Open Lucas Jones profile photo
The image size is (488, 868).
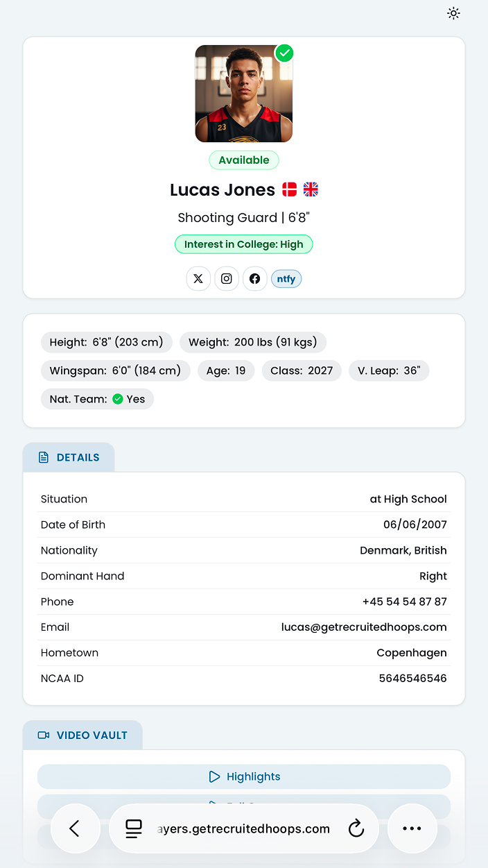[x=244, y=94]
